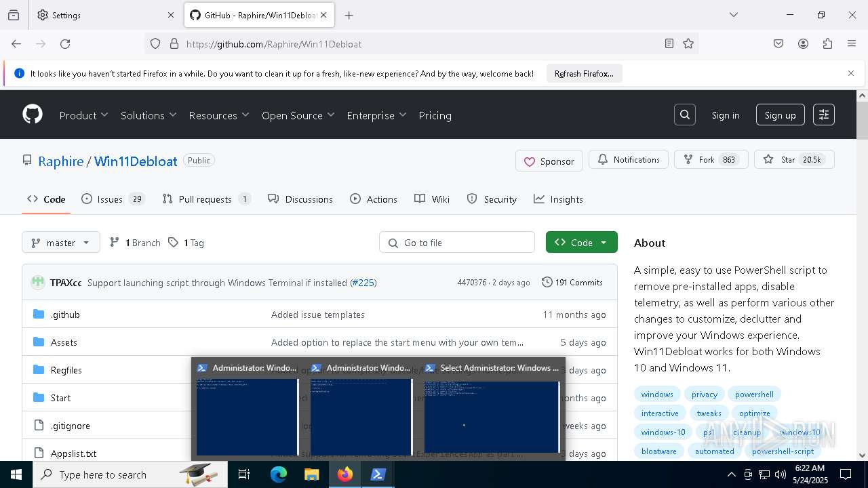Click the powershell topic tag
The height and width of the screenshot is (488, 868).
tap(754, 394)
